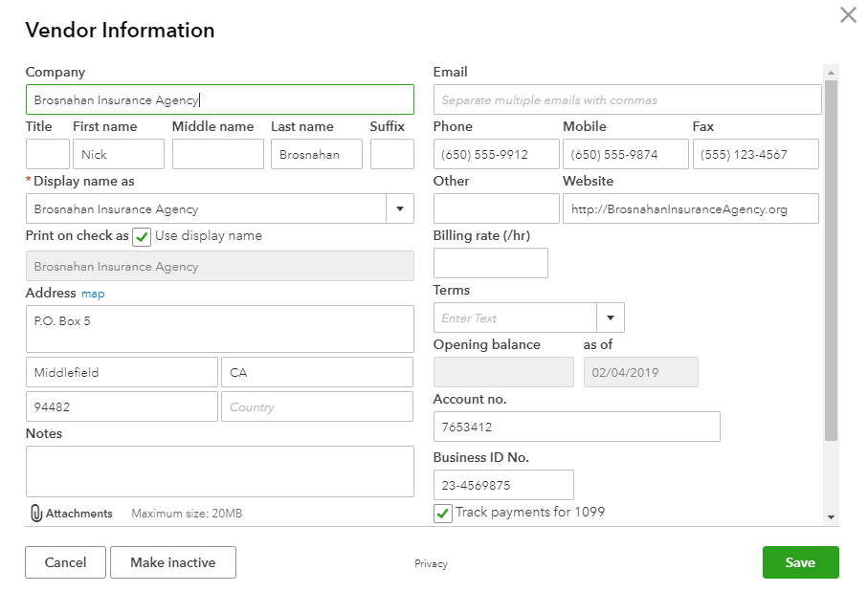This screenshot has width=868, height=592.
Task: Click the ZIP code field 94482
Action: coord(122,406)
